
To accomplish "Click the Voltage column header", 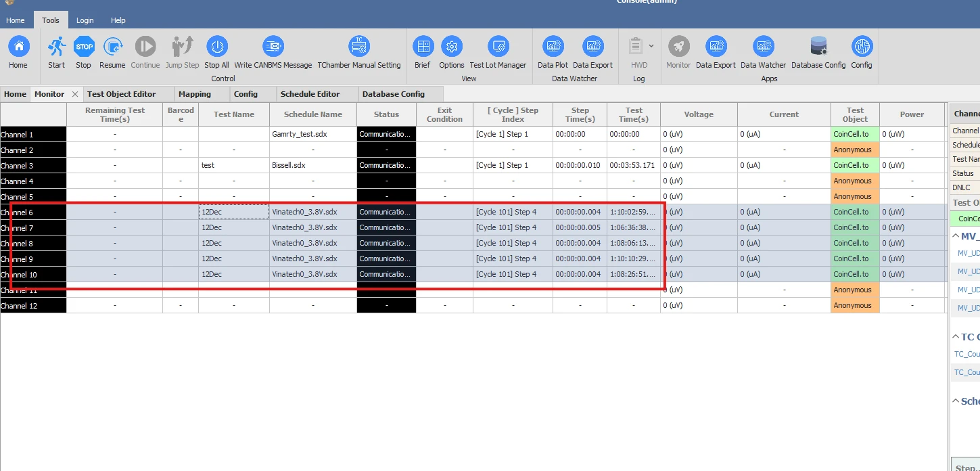I will (x=699, y=114).
